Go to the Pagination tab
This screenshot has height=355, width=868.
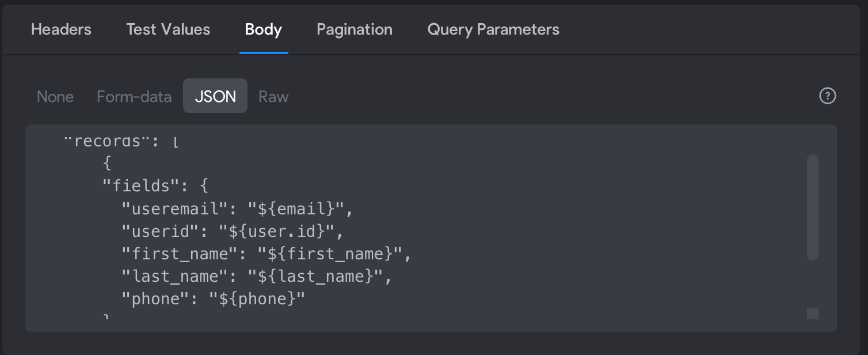(x=355, y=29)
